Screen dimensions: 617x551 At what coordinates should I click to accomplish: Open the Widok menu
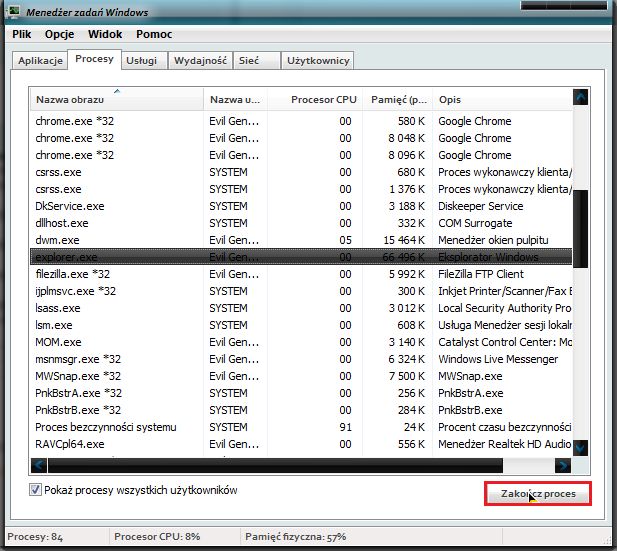(105, 35)
